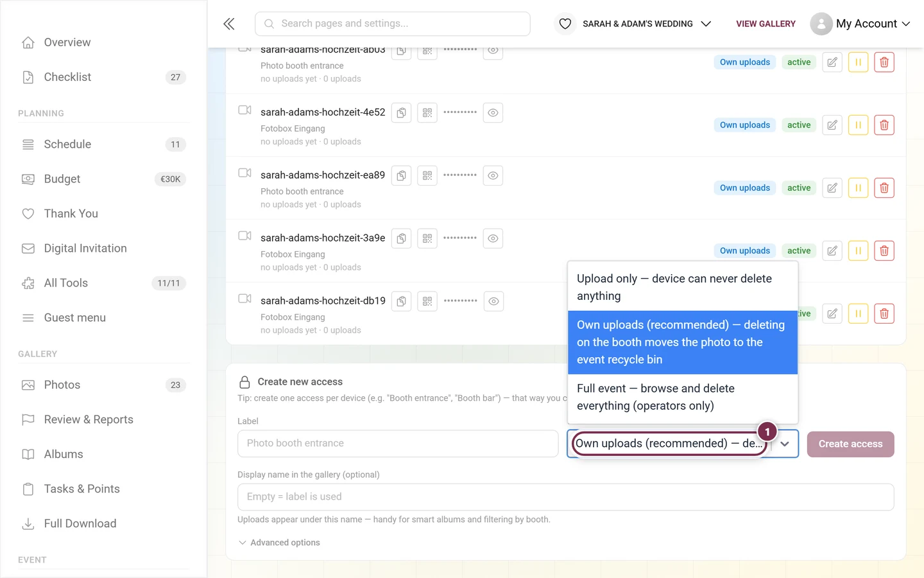The height and width of the screenshot is (578, 924).
Task: Open Tasks & Points page
Action: (103, 489)
